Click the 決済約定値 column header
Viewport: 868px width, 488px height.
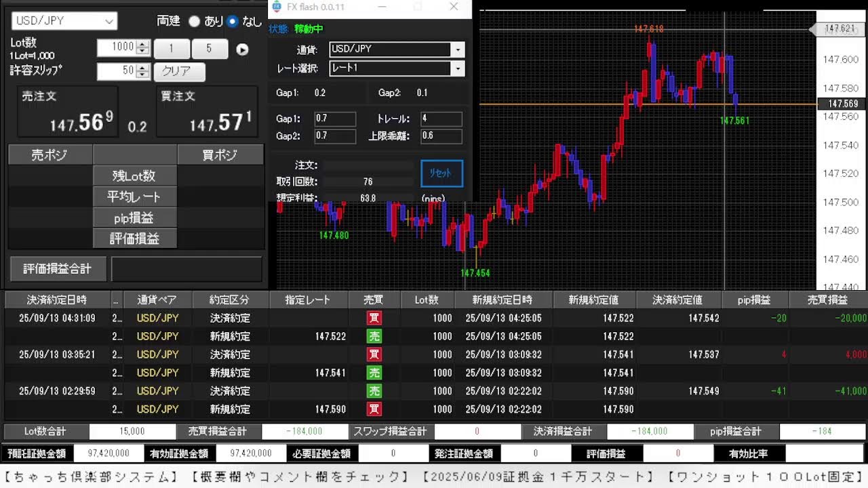pos(678,300)
